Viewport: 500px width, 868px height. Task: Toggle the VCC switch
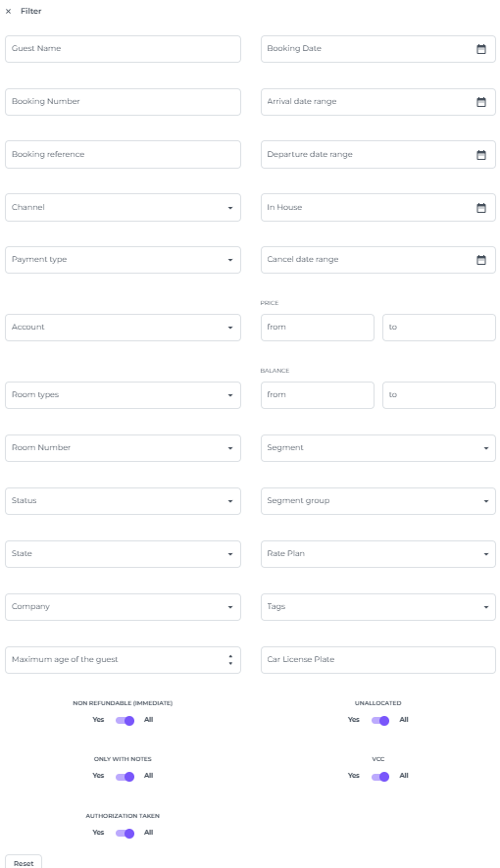pyautogui.click(x=380, y=777)
